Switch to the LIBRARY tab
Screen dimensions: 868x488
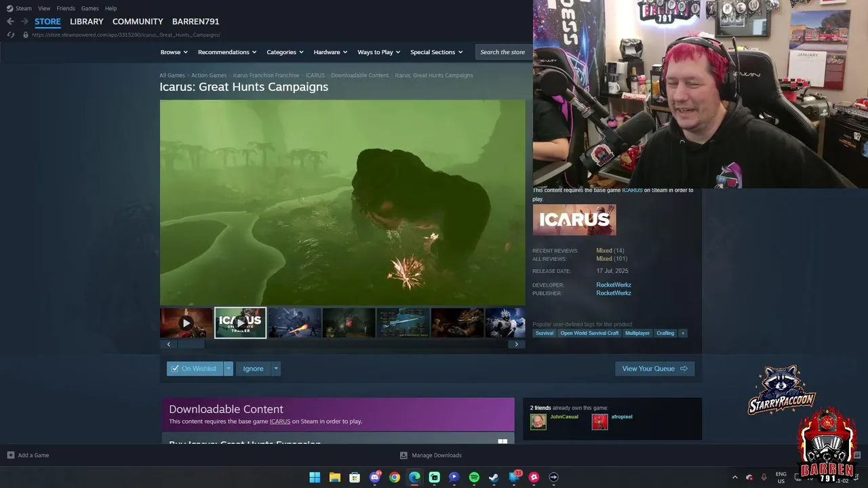click(87, 22)
